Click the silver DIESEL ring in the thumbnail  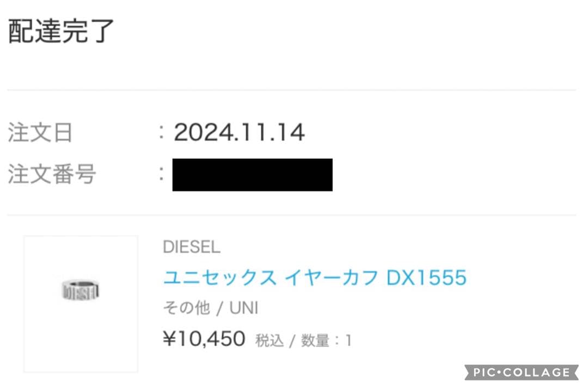[81, 291]
